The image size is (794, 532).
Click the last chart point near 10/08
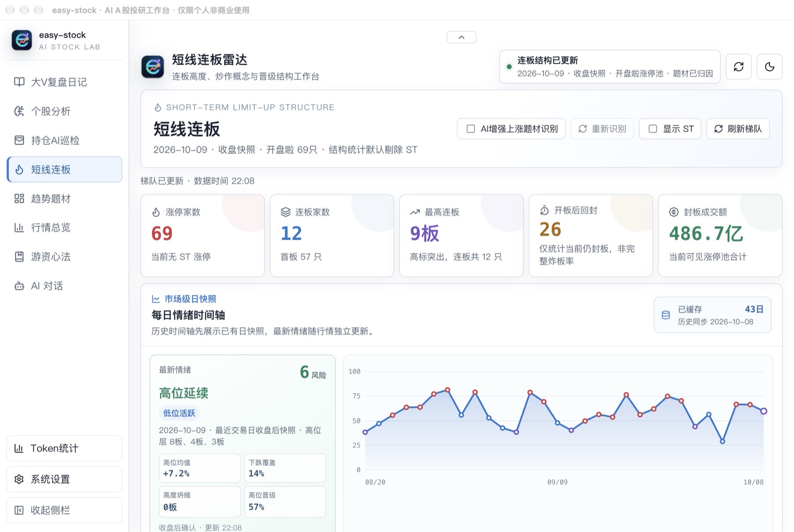(x=764, y=411)
